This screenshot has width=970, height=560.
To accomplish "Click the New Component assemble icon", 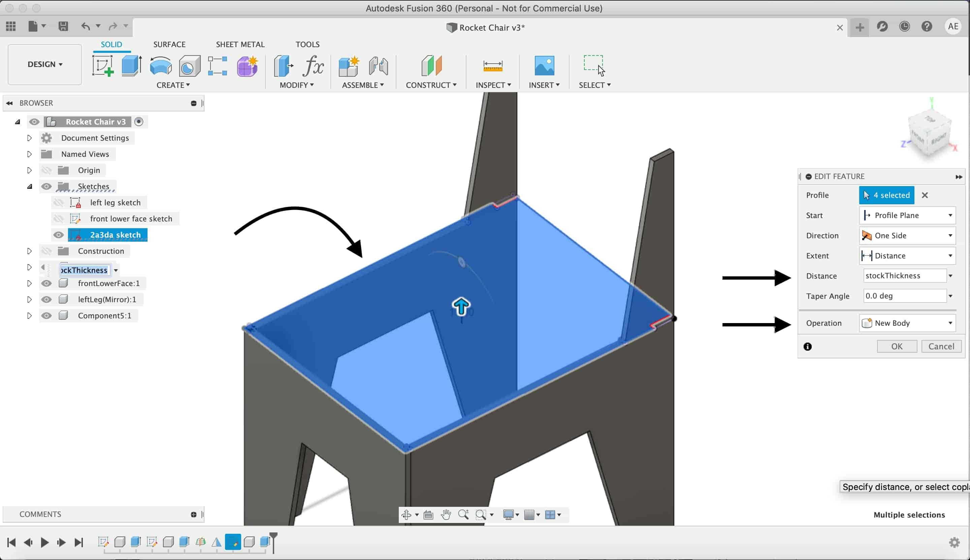I will point(349,66).
